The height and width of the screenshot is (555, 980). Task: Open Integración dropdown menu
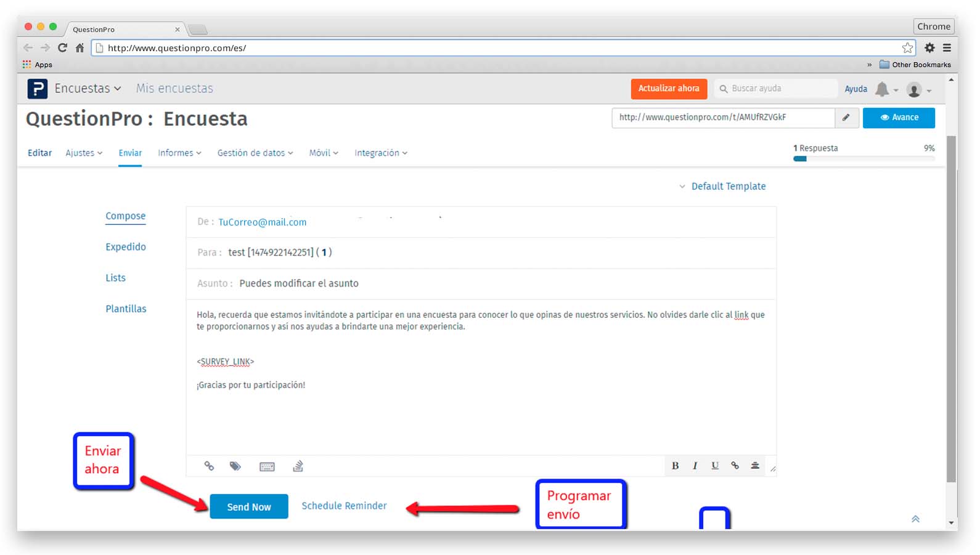[x=381, y=153]
